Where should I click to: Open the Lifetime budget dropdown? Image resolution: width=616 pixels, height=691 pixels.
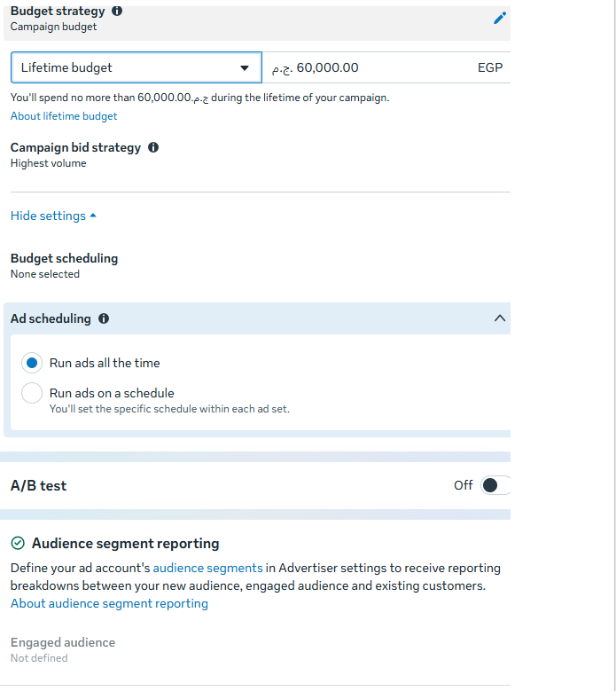(136, 67)
